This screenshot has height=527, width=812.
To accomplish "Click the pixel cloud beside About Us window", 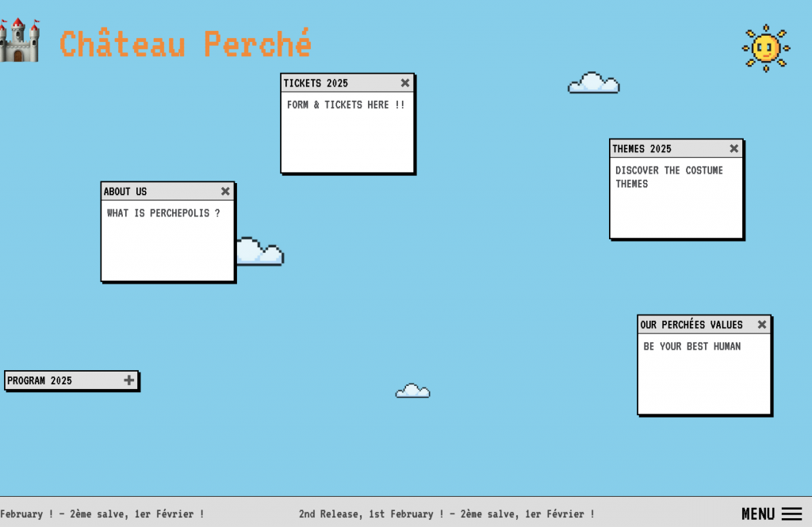I will pyautogui.click(x=260, y=252).
